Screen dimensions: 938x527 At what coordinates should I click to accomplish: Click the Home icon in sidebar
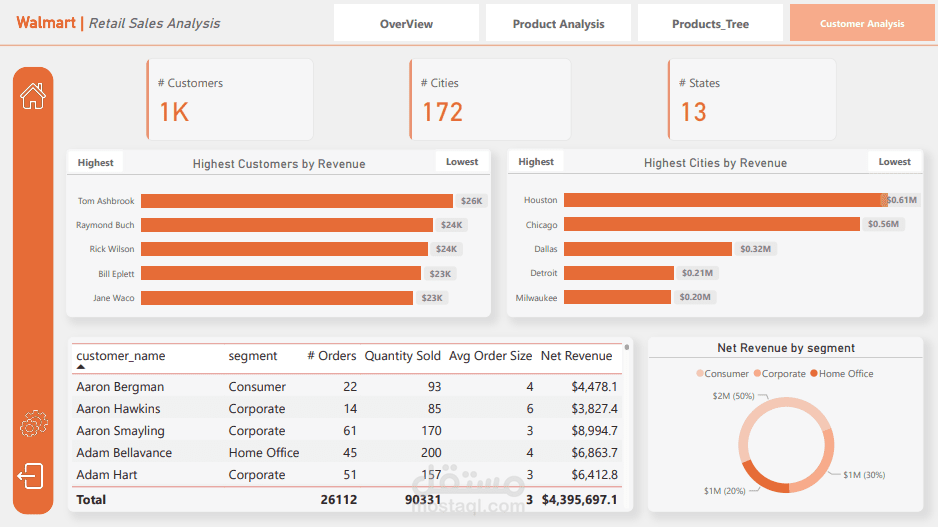tap(33, 96)
